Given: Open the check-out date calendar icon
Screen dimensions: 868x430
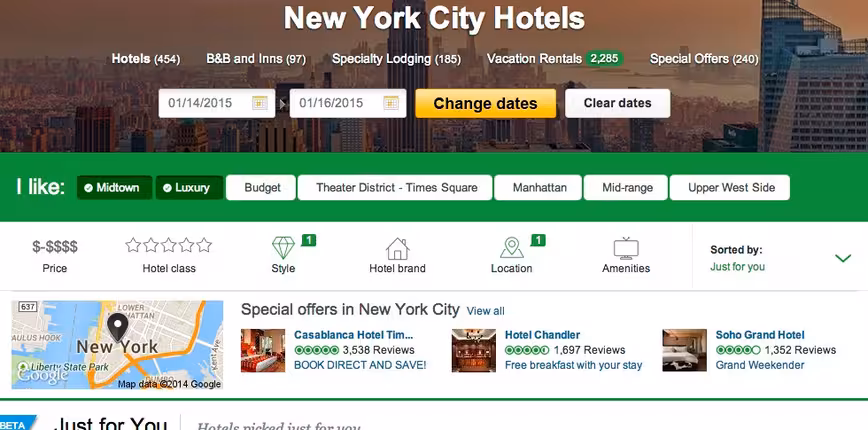Looking at the screenshot, I should [391, 103].
